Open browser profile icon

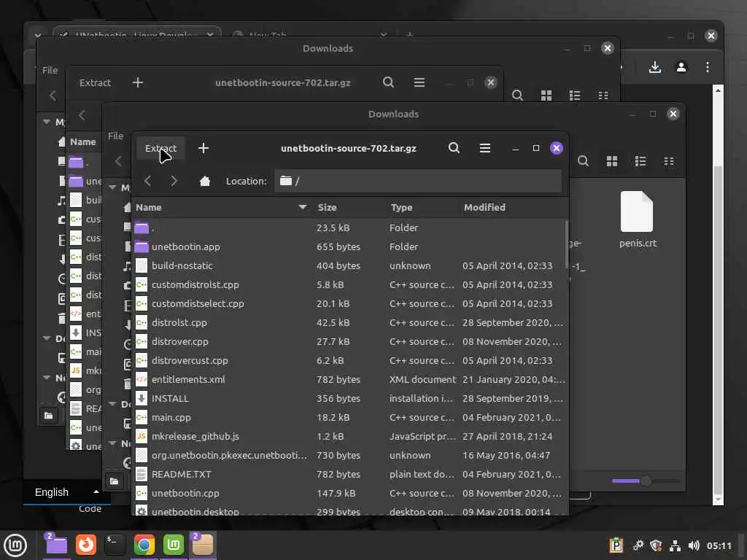tap(681, 67)
